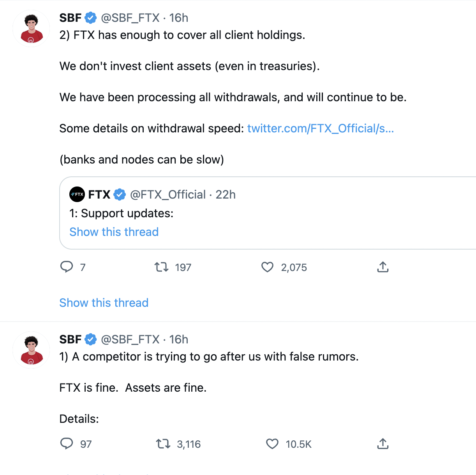Viewport: 476px width, 475px height.
Task: Reply to SBF's withdrawal details tweet
Action: pos(67,267)
